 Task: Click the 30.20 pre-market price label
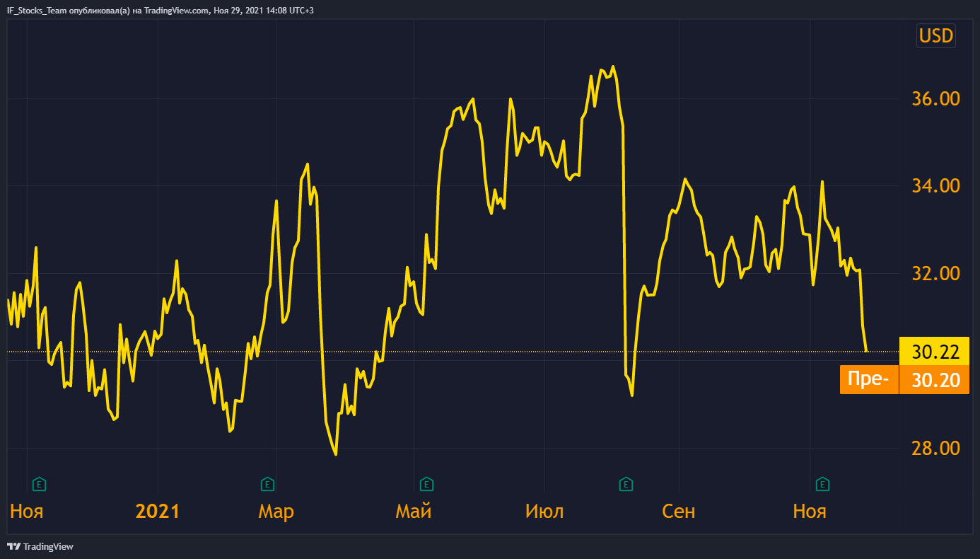(934, 380)
